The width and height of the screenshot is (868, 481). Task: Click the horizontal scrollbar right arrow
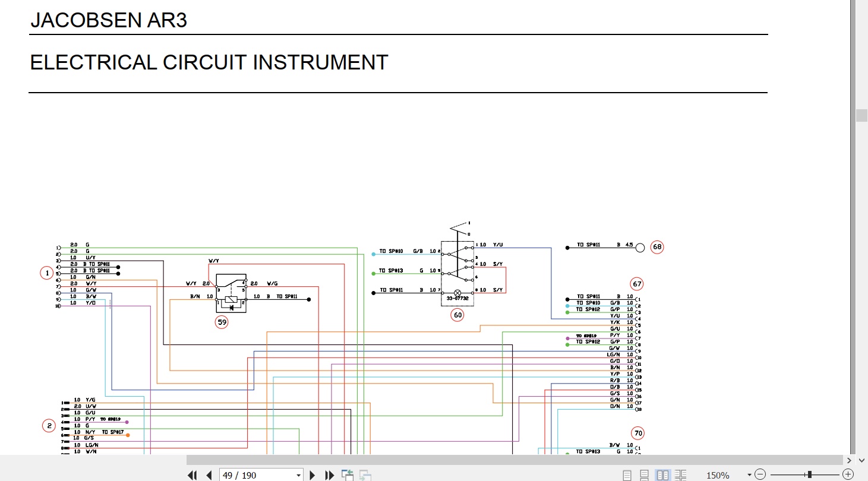pyautogui.click(x=848, y=460)
